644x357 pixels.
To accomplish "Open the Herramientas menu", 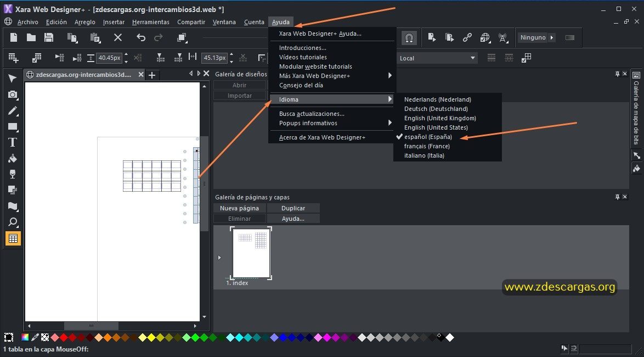I will click(x=151, y=22).
